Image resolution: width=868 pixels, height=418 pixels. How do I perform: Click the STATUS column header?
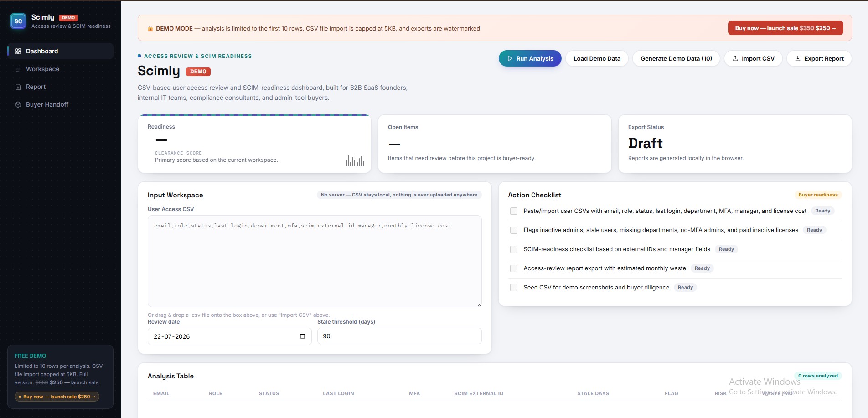pos(269,393)
